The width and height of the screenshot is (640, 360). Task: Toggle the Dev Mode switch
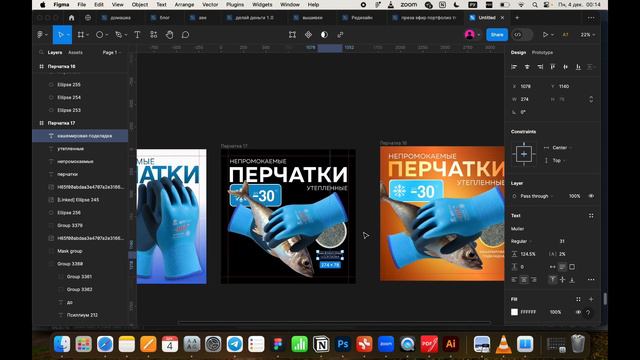click(522, 35)
